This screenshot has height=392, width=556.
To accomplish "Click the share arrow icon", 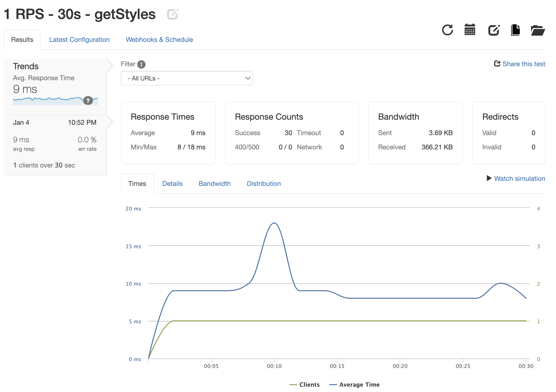I will tap(497, 64).
